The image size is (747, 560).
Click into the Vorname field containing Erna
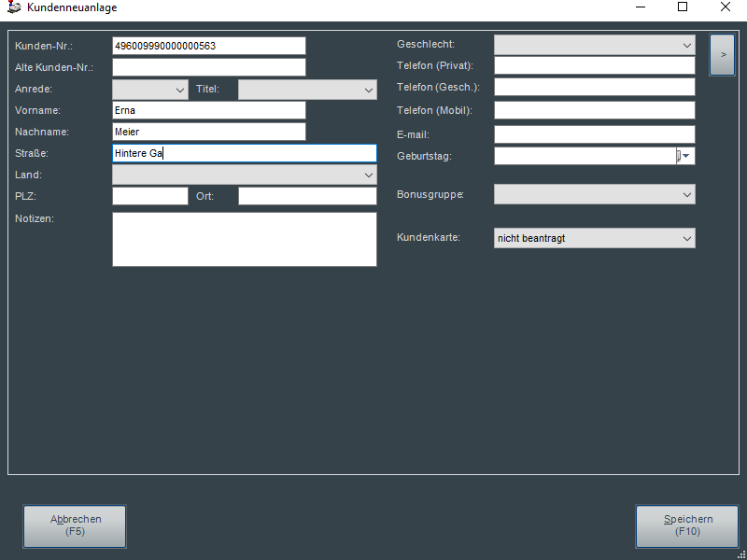point(208,110)
